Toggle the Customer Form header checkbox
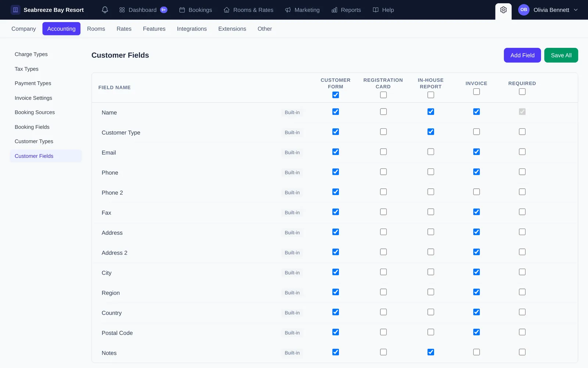This screenshot has height=368, width=588. (x=336, y=95)
